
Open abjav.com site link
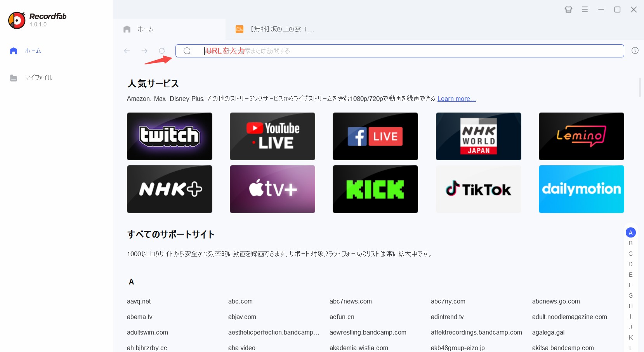(242, 317)
